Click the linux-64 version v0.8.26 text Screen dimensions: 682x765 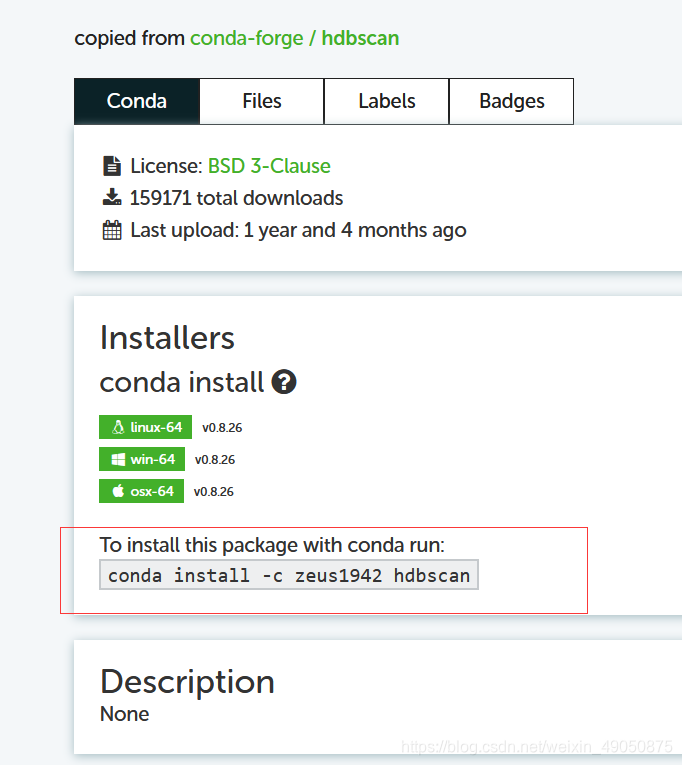[x=222, y=428]
